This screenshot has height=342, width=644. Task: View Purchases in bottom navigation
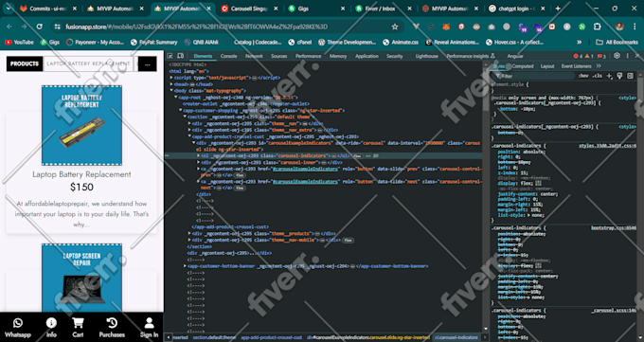(x=112, y=328)
